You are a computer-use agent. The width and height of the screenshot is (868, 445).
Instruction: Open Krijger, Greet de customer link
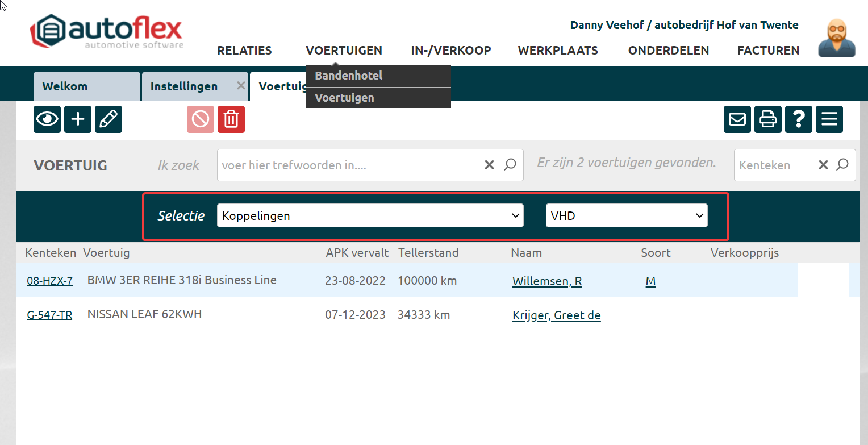(x=556, y=315)
